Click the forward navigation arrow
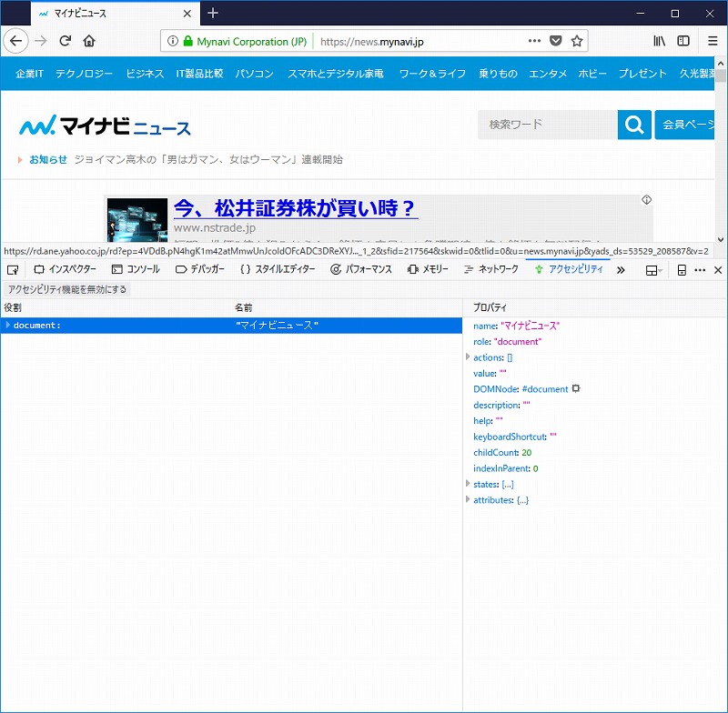 pos(41,41)
